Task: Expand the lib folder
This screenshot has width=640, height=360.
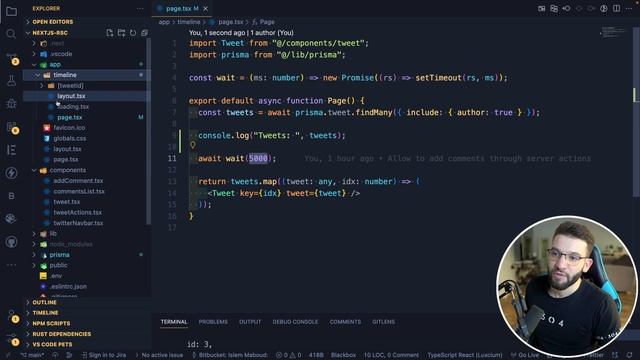Action: pos(53,233)
